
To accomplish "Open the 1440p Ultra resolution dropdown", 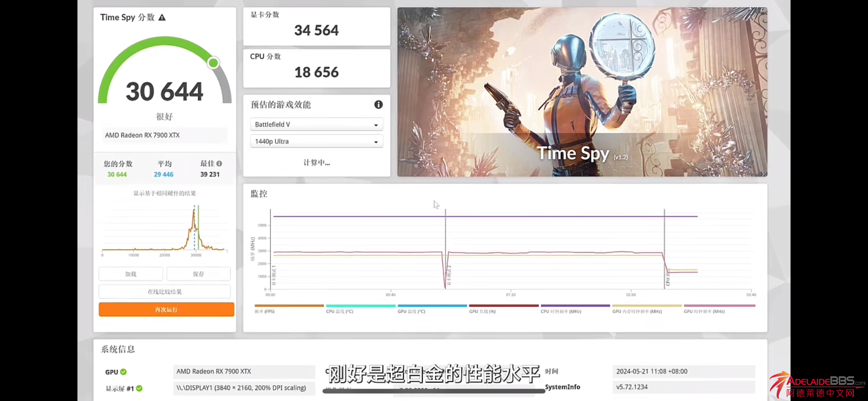I will pos(316,142).
